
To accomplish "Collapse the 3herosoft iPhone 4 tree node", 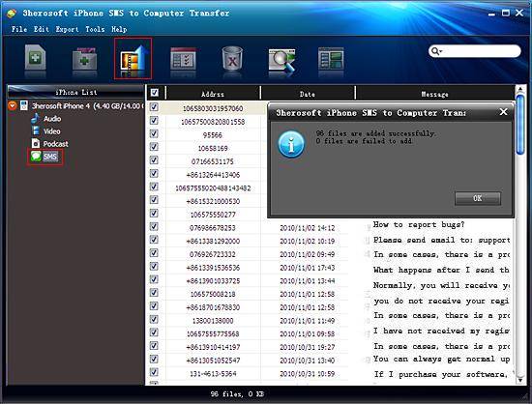I will [x=13, y=105].
